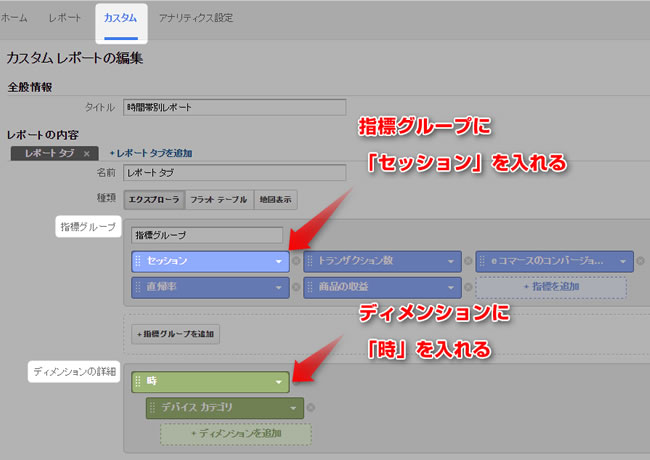Remove the デバイス カテゴリ dimension with its x icon
The width and height of the screenshot is (650, 460).
[310, 408]
